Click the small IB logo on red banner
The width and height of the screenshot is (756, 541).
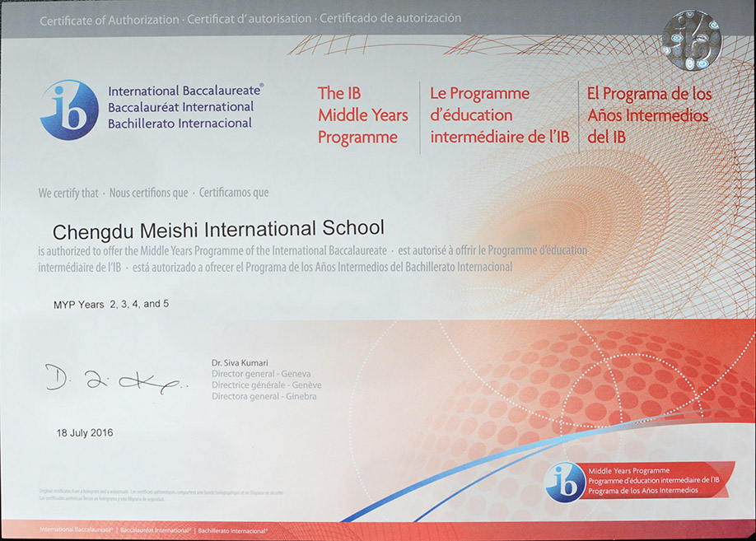565,482
